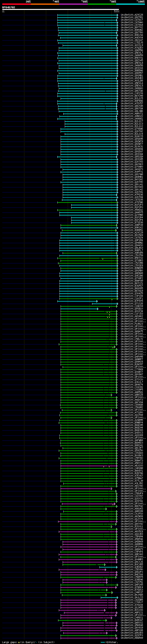
Task: Open hit UniRef100_C6T8I7
Action: coord(132,20)
